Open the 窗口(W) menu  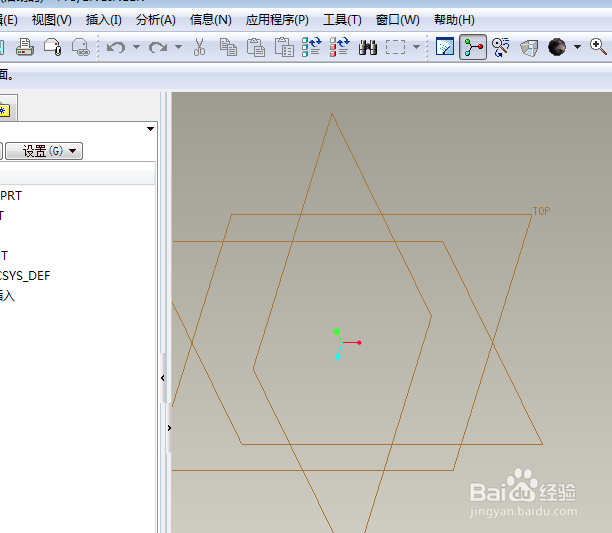398,20
